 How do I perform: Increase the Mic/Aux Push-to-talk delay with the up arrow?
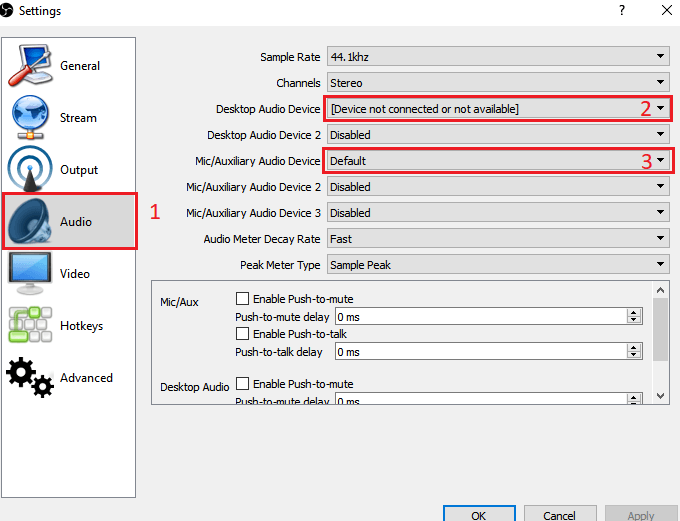point(634,348)
